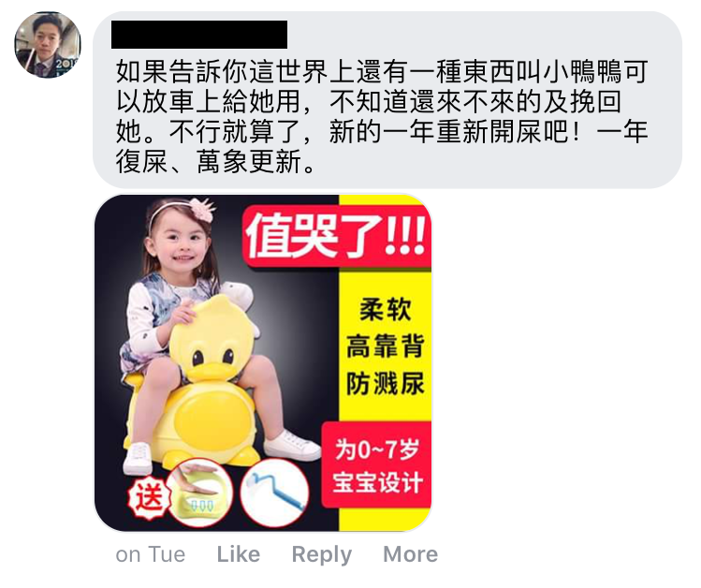This screenshot has width=701, height=588.
Task: Click the '为0~7岁 宝宝设计' red label
Action: pyautogui.click(x=376, y=465)
